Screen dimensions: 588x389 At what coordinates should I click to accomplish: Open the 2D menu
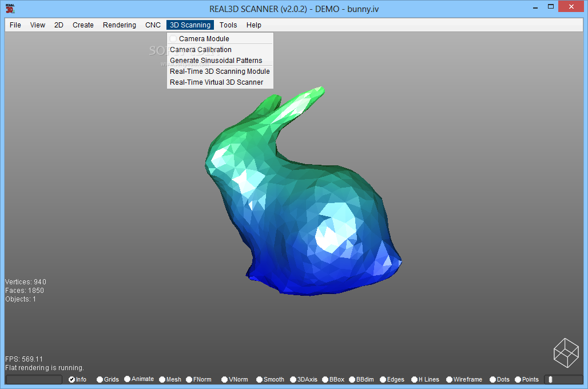[x=58, y=25]
